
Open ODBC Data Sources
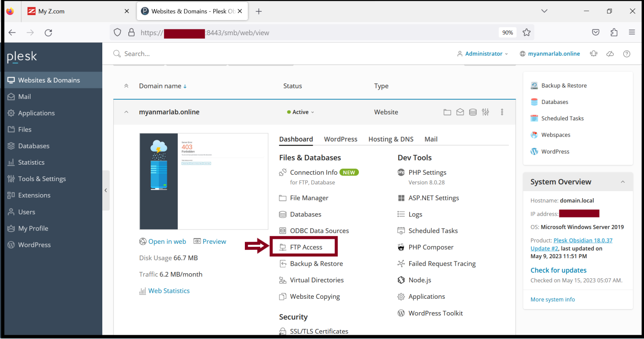(x=319, y=230)
